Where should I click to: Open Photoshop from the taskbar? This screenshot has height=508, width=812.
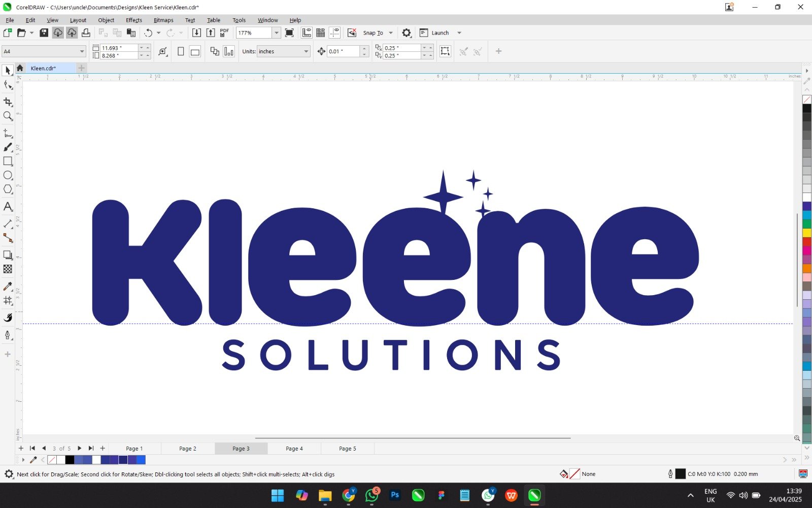[395, 495]
